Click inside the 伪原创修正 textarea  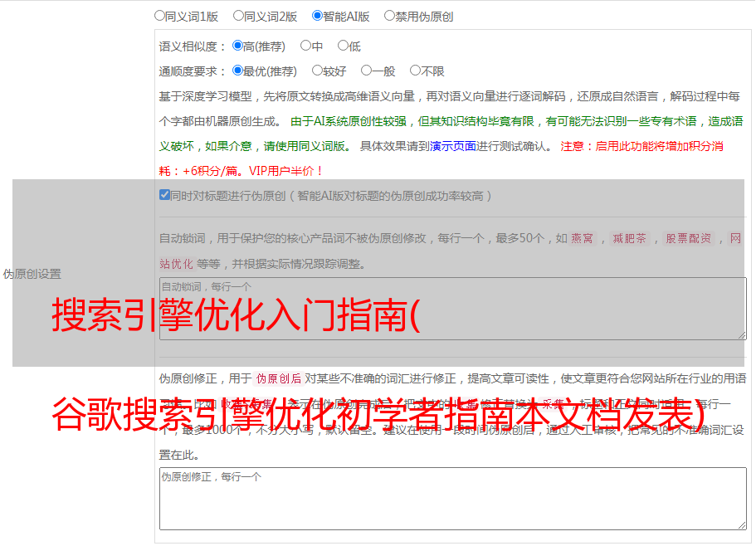tap(453, 499)
